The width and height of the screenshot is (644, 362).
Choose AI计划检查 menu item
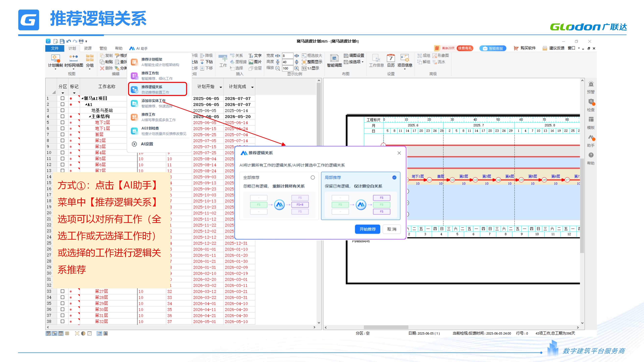coord(159,131)
